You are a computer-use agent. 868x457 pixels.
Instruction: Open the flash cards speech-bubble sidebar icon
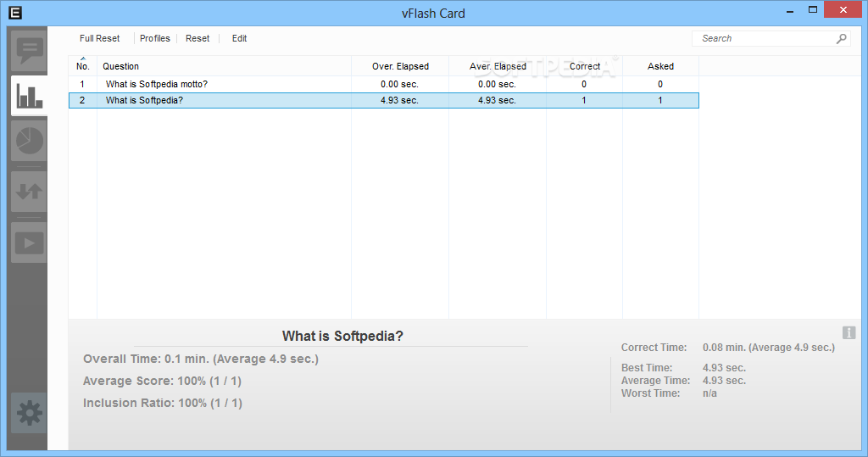29,51
